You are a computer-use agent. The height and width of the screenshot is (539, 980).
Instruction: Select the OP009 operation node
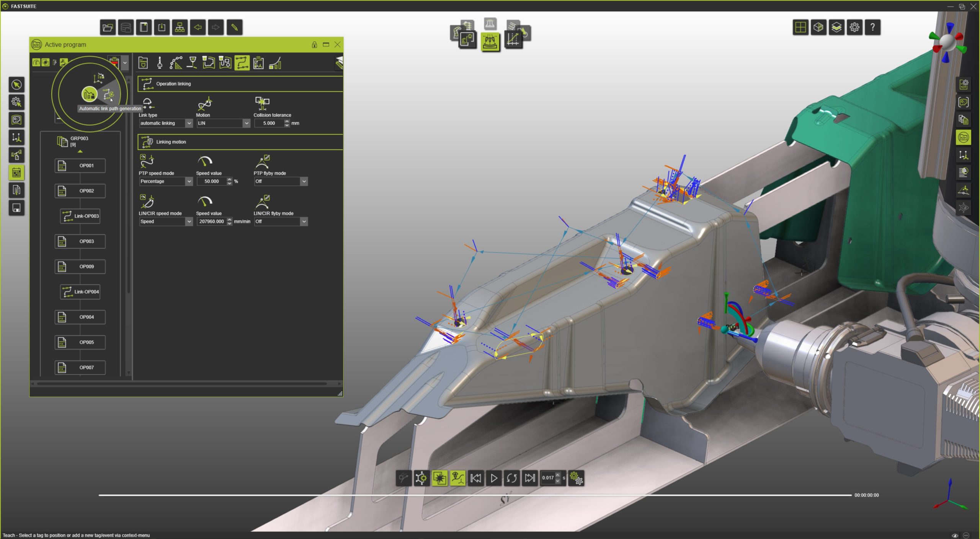coord(80,267)
